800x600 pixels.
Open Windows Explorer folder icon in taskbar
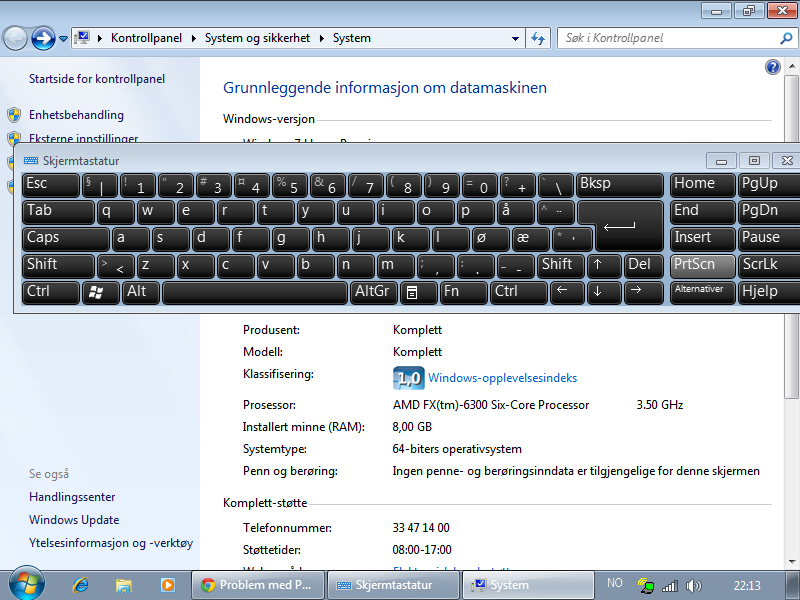coord(123,585)
